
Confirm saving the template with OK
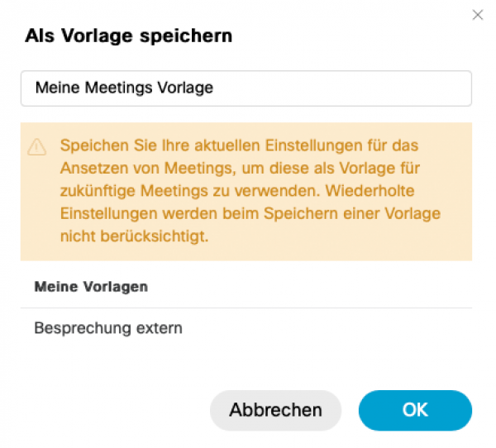[415, 410]
